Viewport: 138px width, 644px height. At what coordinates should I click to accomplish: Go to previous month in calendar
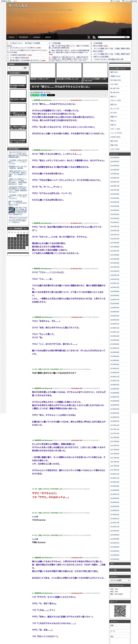[x=11, y=229]
